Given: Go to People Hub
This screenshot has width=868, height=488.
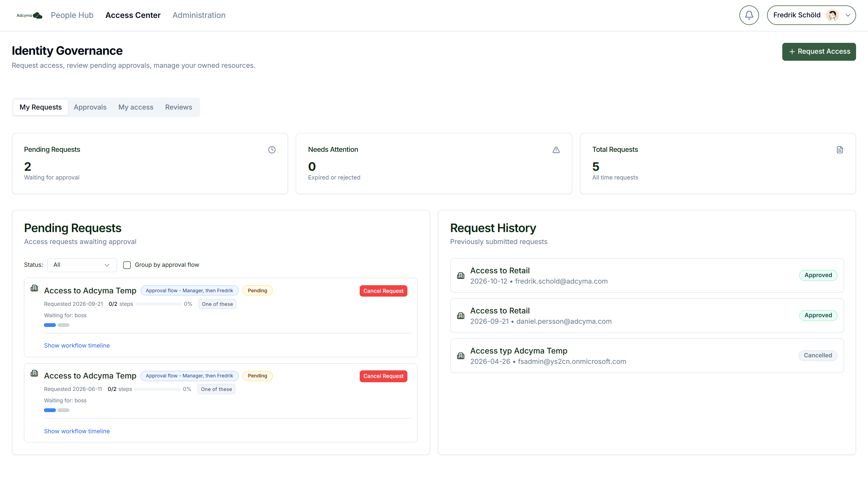Looking at the screenshot, I should point(72,15).
